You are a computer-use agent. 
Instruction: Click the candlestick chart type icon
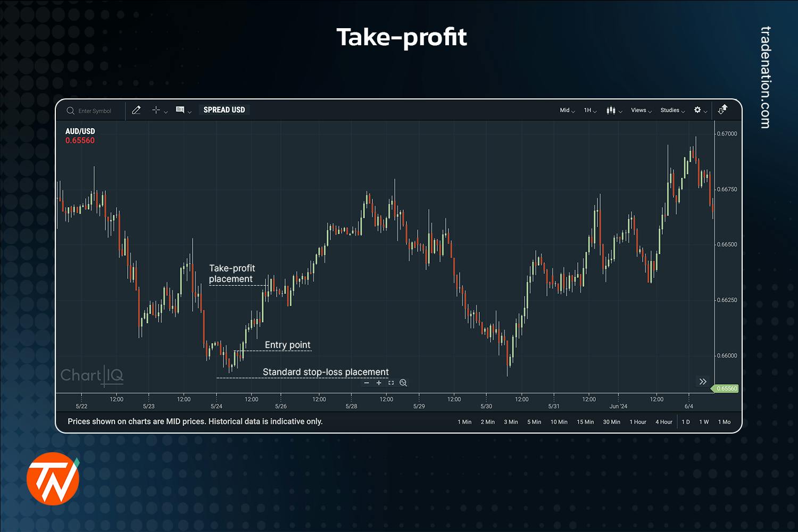pyautogui.click(x=611, y=110)
